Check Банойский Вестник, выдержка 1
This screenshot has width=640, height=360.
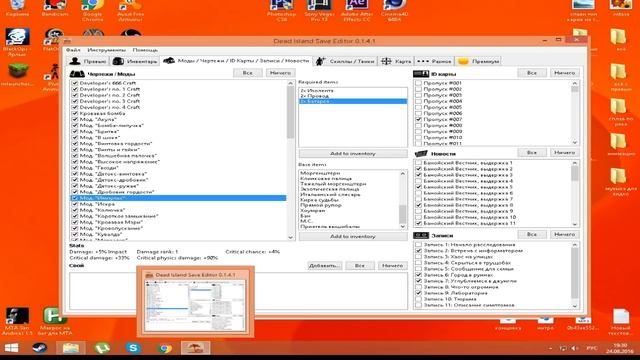[x=418, y=162]
